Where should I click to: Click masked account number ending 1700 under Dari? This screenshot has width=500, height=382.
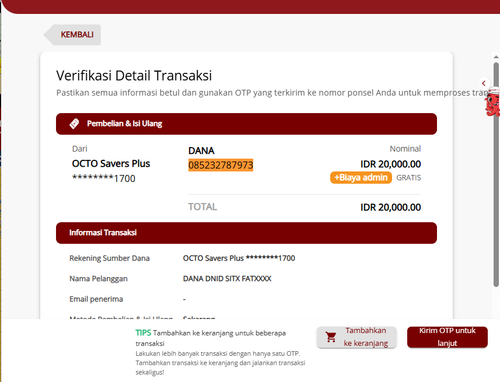(104, 178)
